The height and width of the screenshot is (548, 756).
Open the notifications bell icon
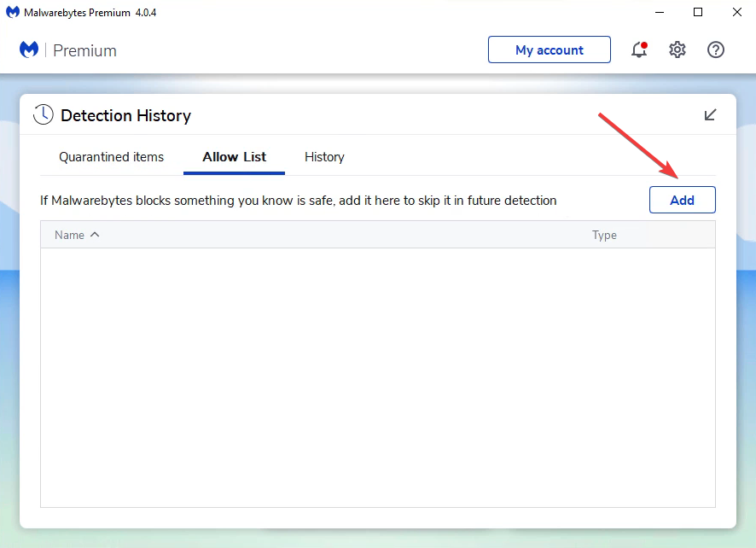tap(639, 50)
